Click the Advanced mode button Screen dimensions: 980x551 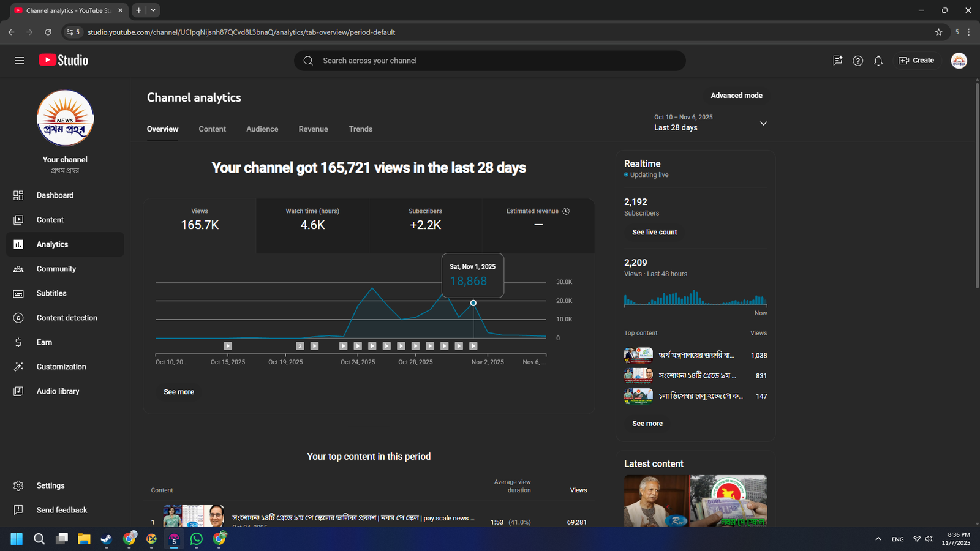coord(736,96)
